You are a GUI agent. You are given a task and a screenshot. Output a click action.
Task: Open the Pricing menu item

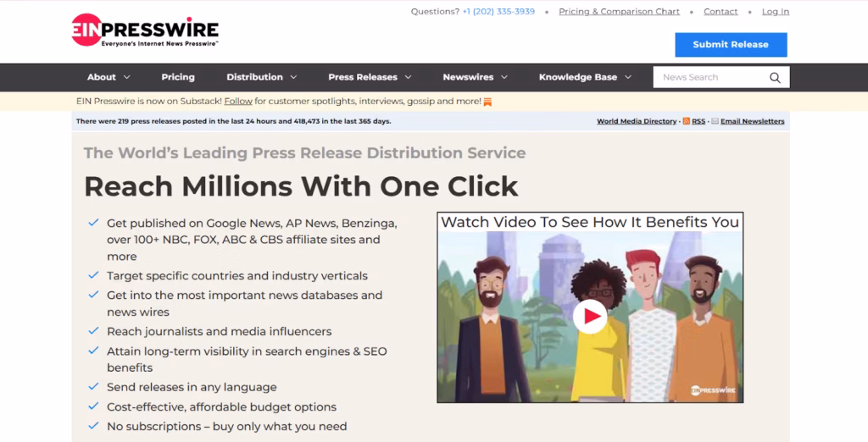click(x=178, y=77)
